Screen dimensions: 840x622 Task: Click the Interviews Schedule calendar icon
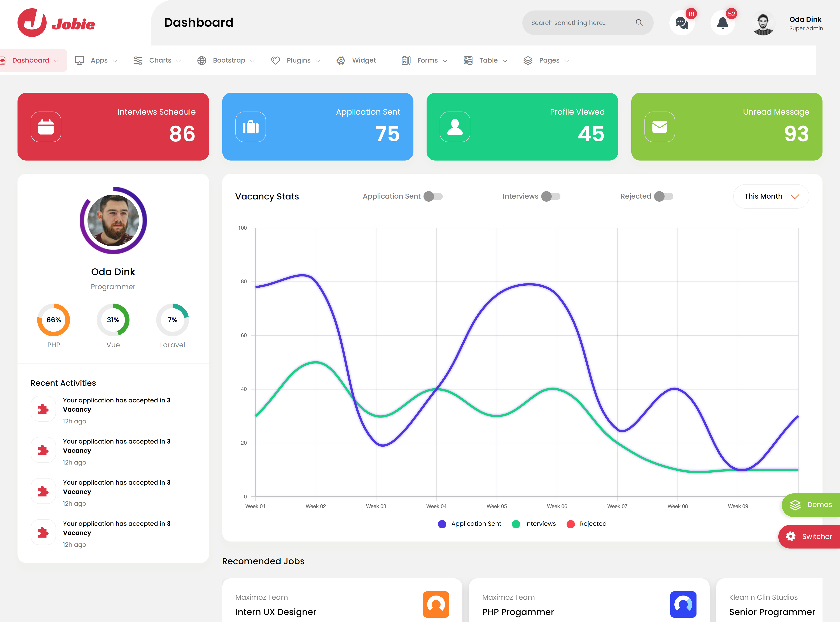[46, 127]
